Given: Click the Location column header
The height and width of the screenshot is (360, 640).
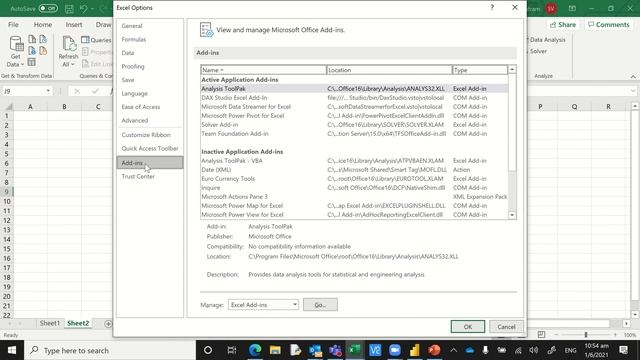Looking at the screenshot, I should (389, 70).
